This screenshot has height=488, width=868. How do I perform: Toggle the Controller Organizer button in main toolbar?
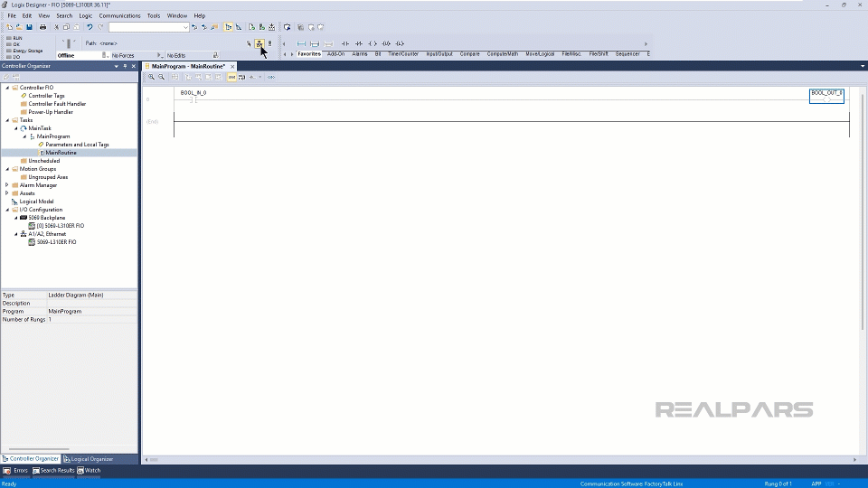[228, 27]
